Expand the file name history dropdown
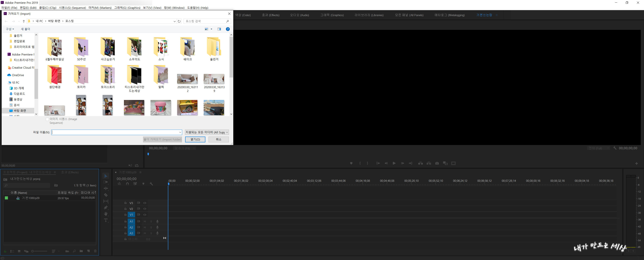 (x=180, y=132)
